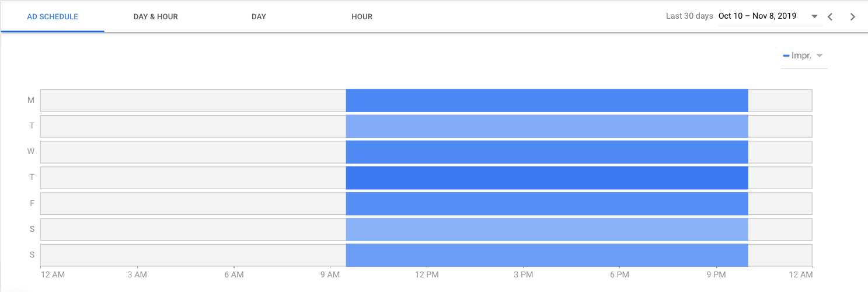Go to the previous date range
868x292 pixels.
click(x=830, y=16)
